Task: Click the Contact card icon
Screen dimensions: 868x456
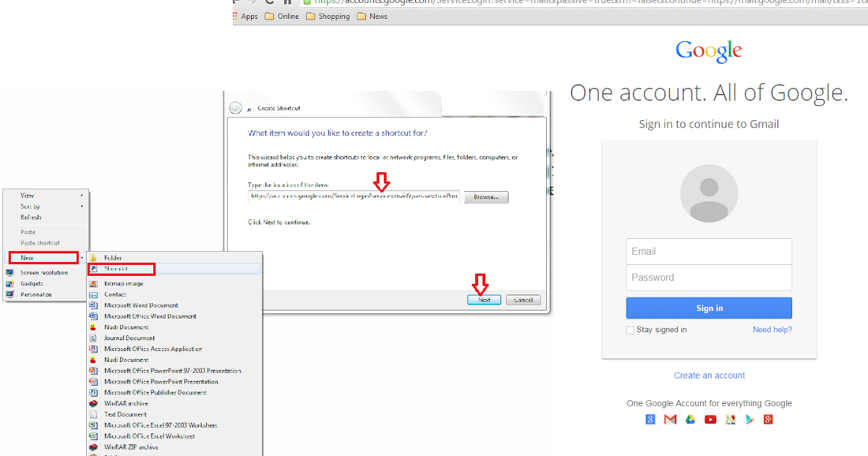Action: (x=93, y=295)
